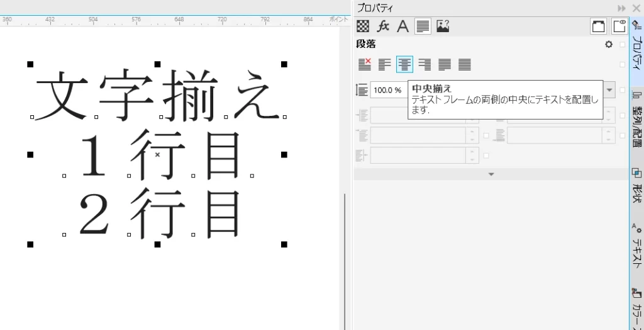Click the 100.0 % line spacing field

click(x=389, y=90)
